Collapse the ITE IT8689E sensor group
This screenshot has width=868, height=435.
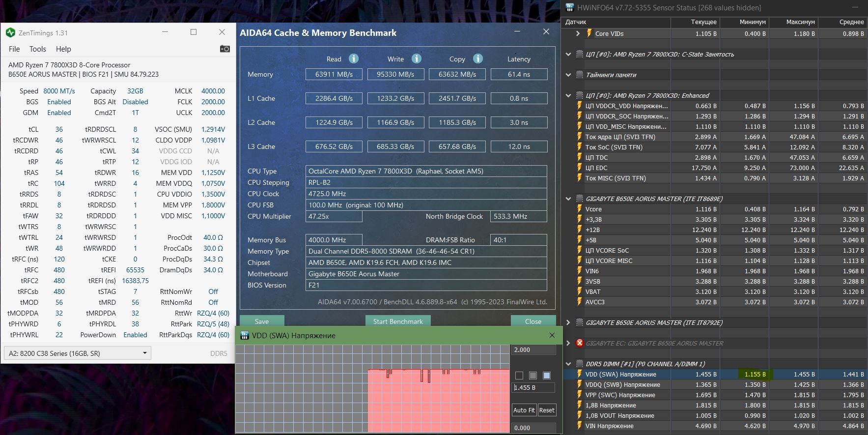tap(568, 199)
